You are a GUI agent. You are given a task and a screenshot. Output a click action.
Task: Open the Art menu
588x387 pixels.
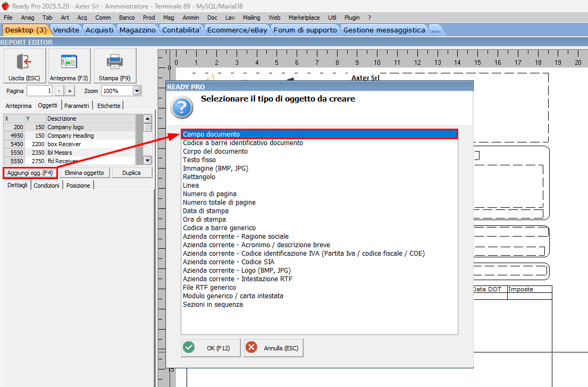pyautogui.click(x=65, y=18)
